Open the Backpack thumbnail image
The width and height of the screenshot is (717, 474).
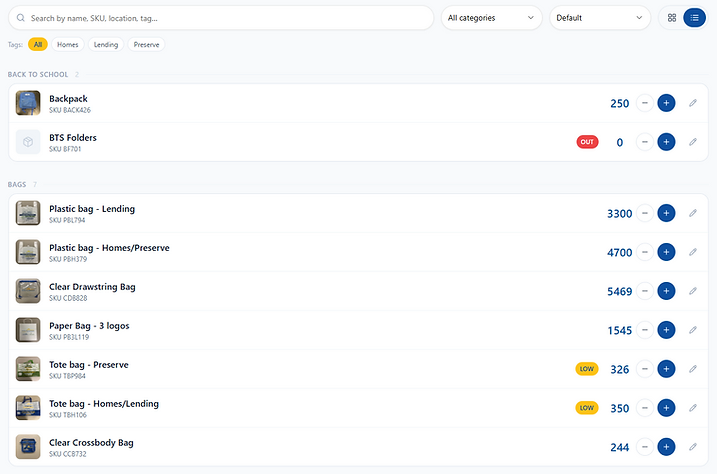(28, 103)
